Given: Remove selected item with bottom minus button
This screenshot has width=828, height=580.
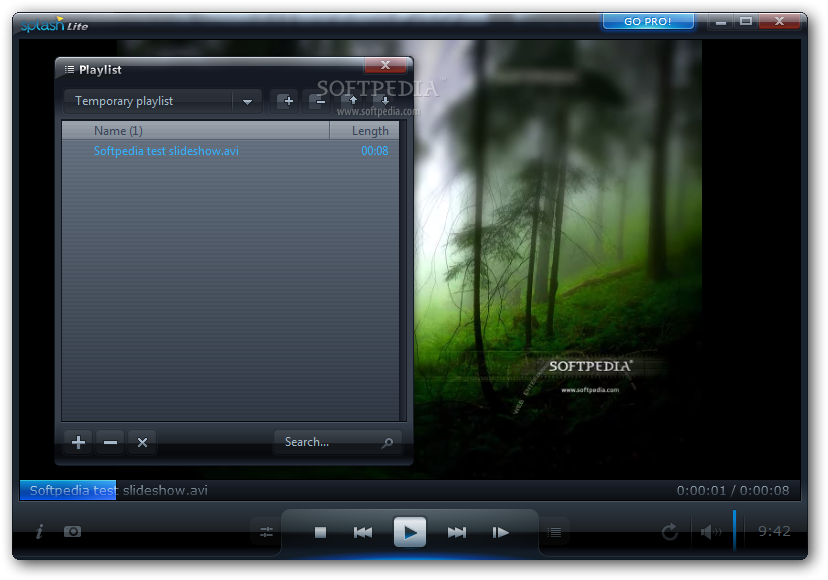Looking at the screenshot, I should 110,442.
